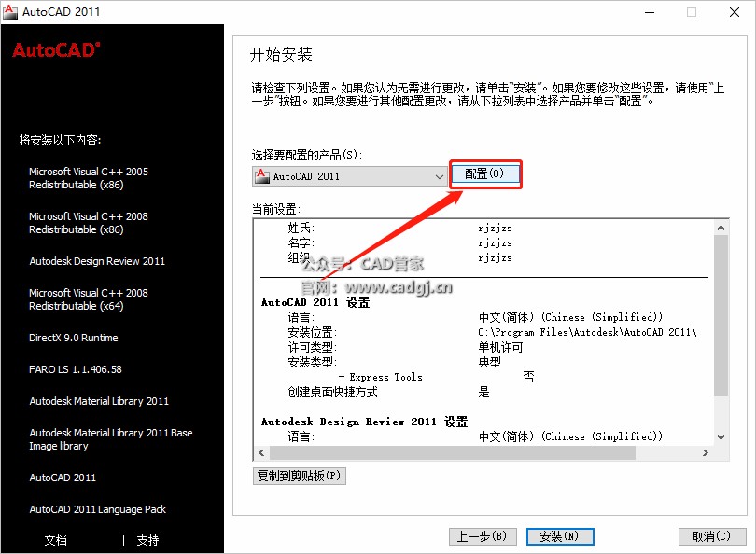Click the vertical scrollbar thumb in settings
Screen dimensions: 756x554
(721, 315)
